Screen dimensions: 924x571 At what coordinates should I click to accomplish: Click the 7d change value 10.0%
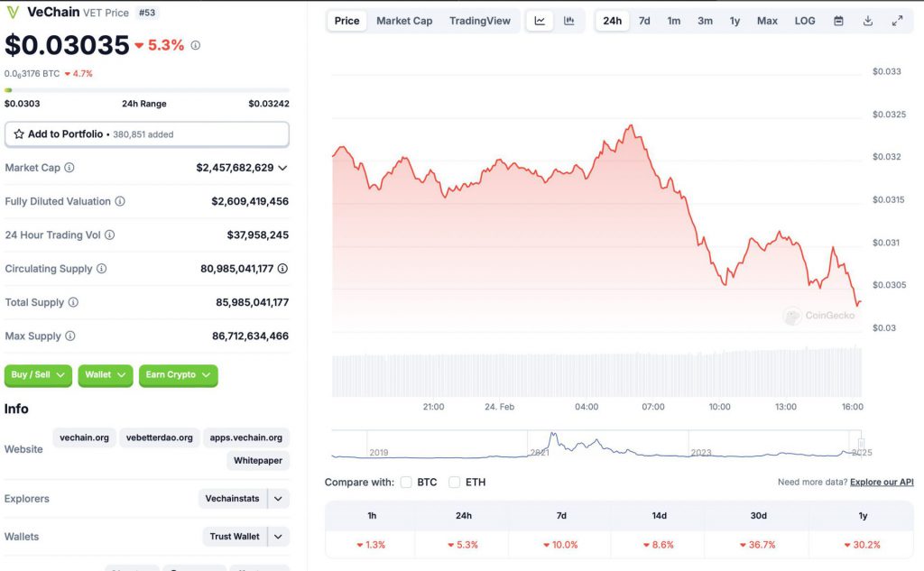point(560,545)
